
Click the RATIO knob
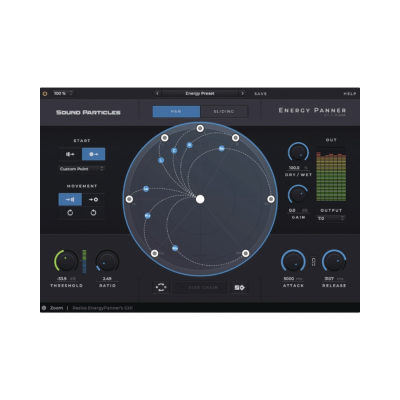[107, 261]
